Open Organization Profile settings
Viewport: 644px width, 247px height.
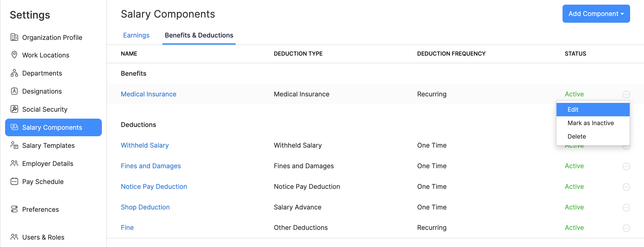click(x=52, y=37)
